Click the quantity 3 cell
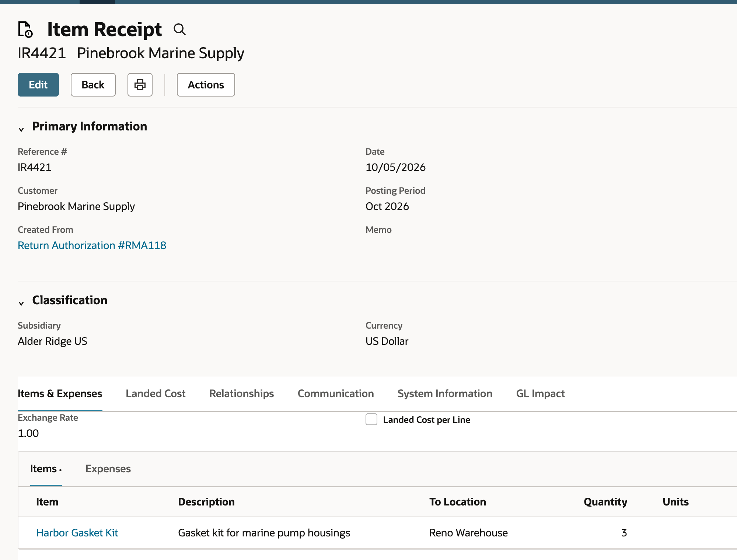737x560 pixels. [x=624, y=533]
